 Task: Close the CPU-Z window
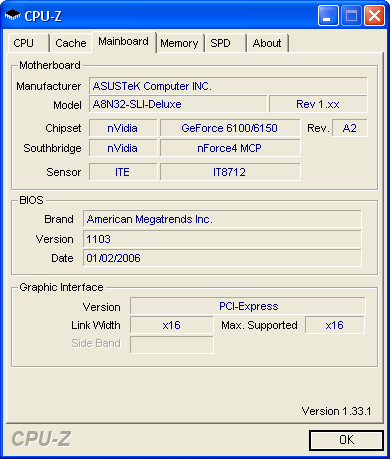[374, 15]
